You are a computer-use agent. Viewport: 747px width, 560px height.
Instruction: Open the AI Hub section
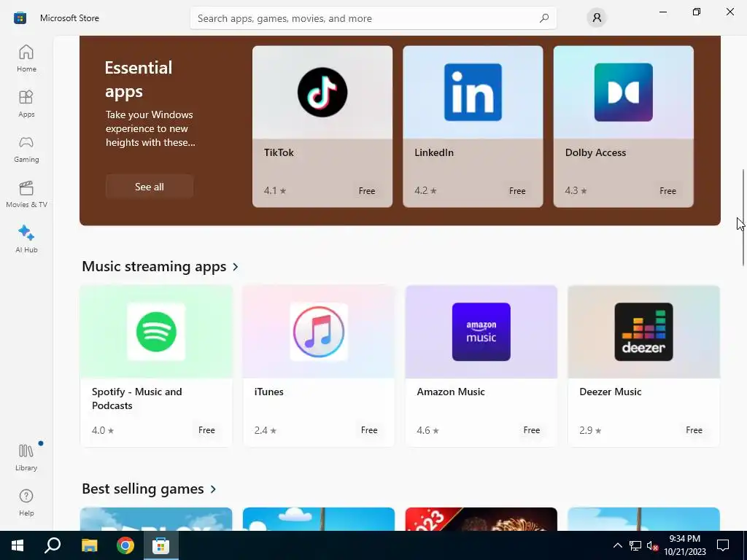click(x=26, y=239)
